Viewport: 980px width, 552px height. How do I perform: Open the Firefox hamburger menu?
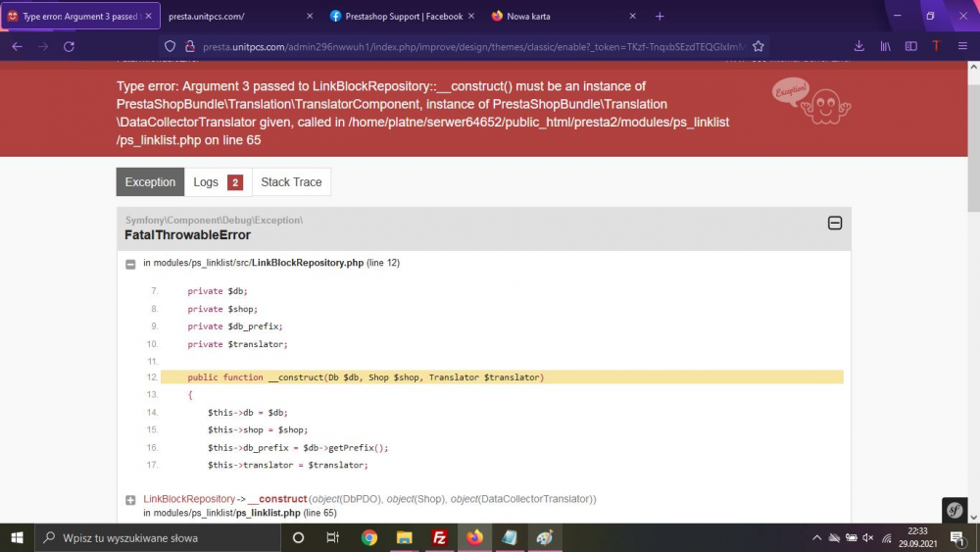click(x=962, y=46)
